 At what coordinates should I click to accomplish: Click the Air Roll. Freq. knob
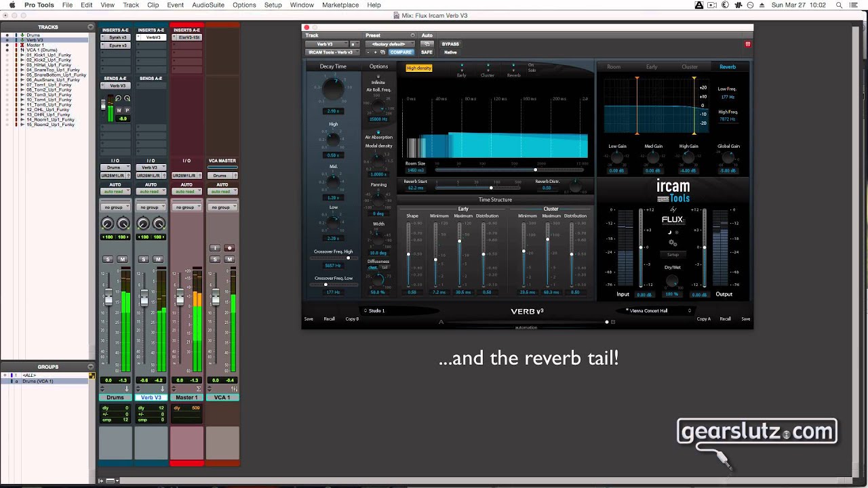tap(378, 107)
